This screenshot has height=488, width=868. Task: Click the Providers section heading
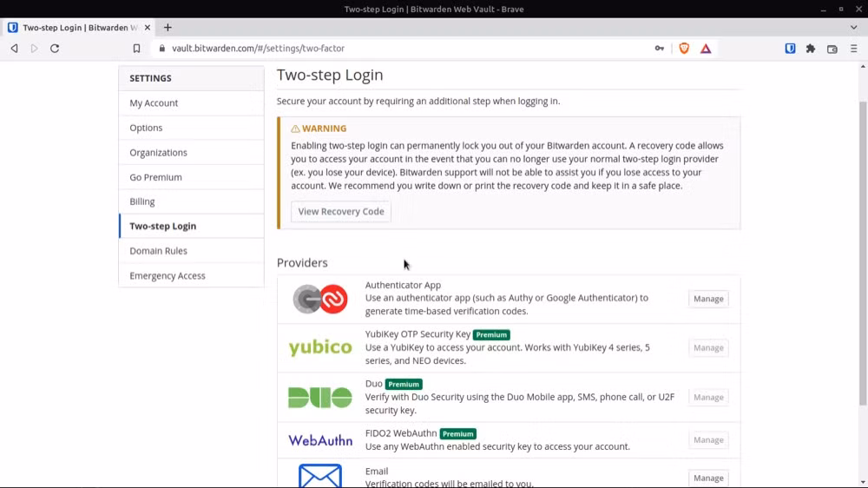coord(302,262)
